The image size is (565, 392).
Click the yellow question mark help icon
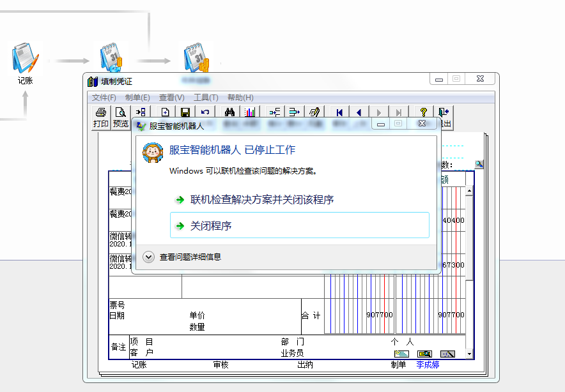click(423, 112)
